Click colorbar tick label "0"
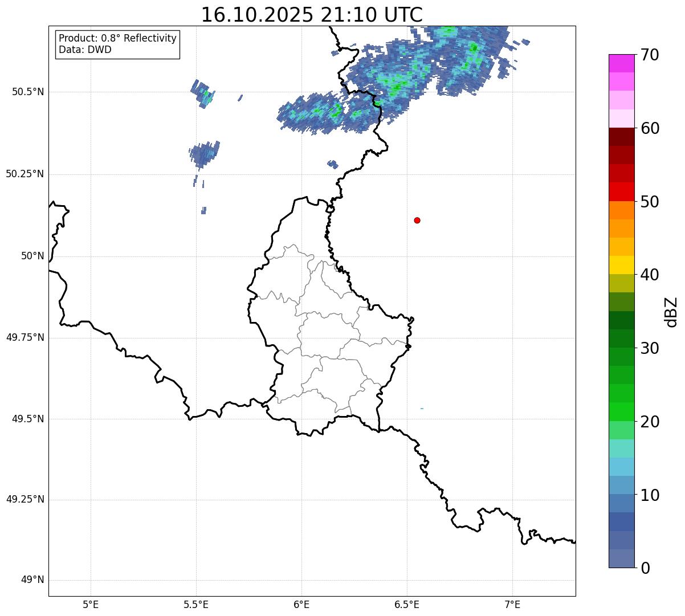 [645, 568]
